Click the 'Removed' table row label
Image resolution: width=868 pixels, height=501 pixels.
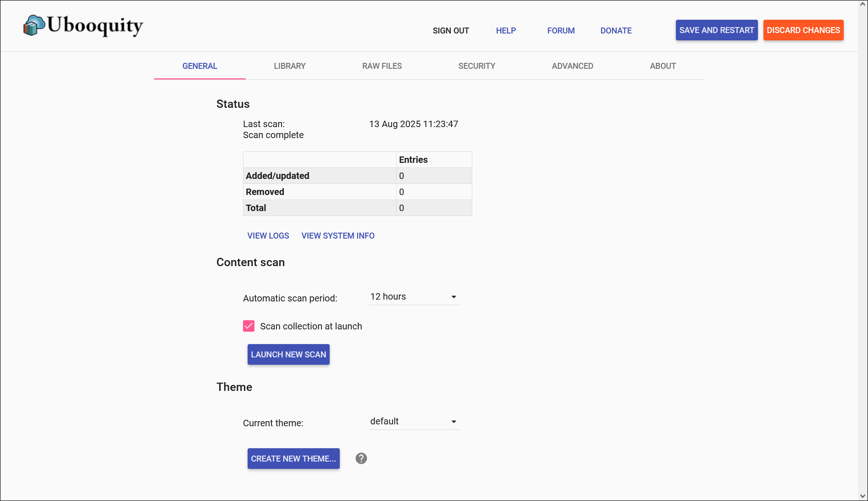pyautogui.click(x=265, y=192)
